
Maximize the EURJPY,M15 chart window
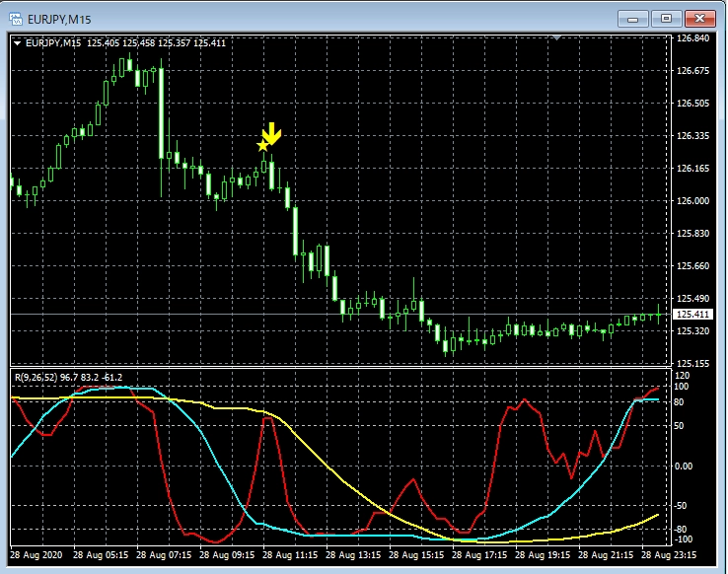tap(667, 18)
